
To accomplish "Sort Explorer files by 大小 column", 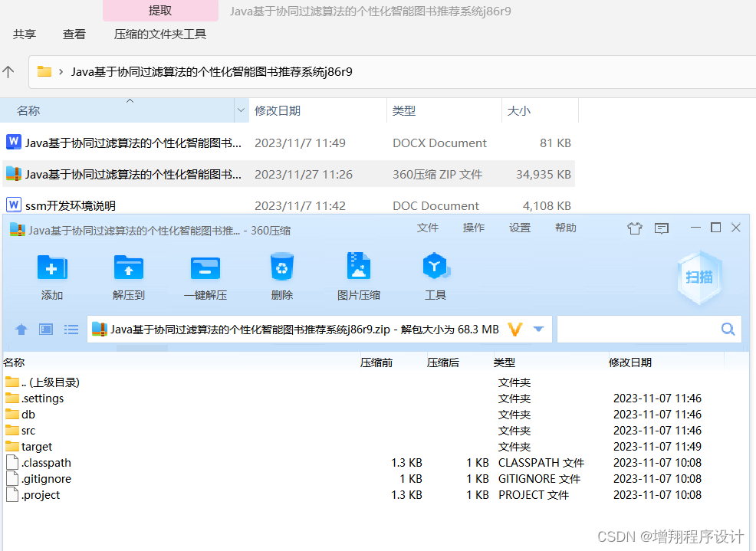I will click(540, 110).
